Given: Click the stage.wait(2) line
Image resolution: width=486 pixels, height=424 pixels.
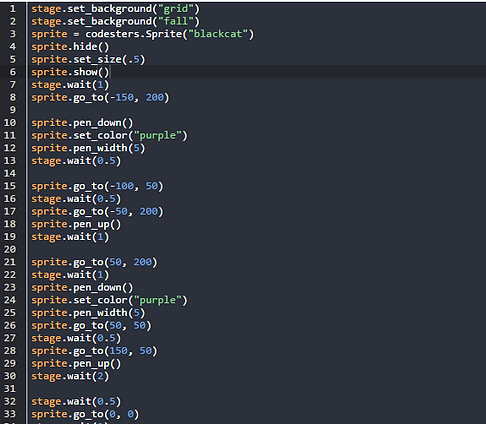Looking at the screenshot, I should [70, 376].
